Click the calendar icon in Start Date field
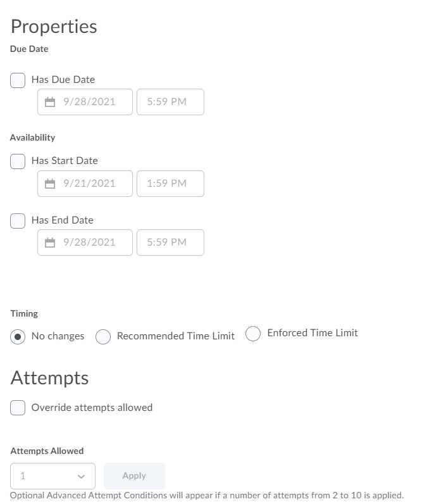 click(x=51, y=184)
